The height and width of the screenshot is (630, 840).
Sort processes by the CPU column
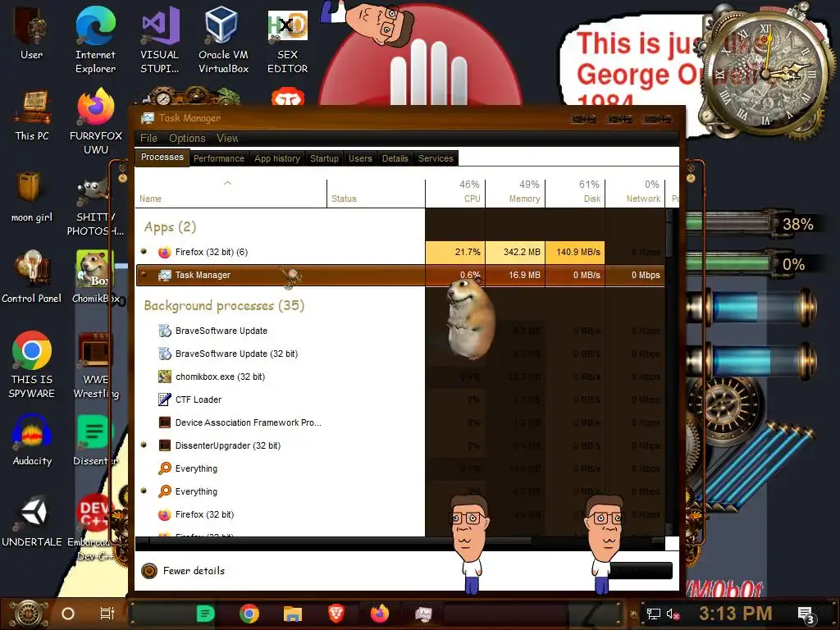click(x=454, y=194)
